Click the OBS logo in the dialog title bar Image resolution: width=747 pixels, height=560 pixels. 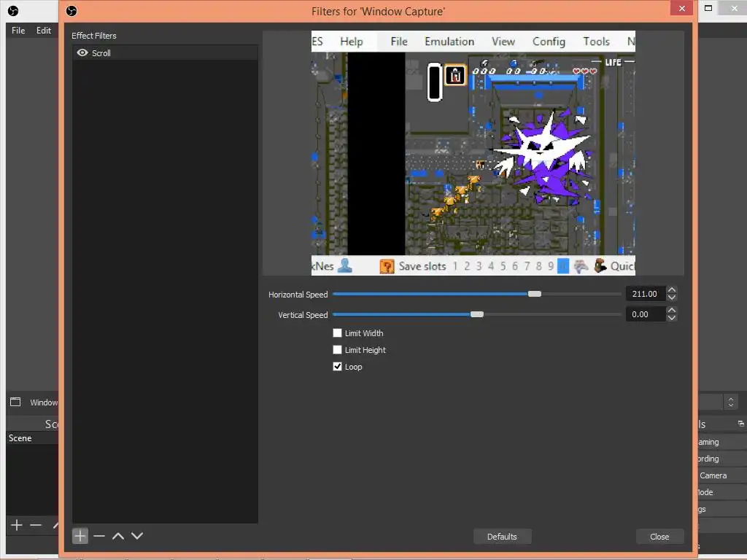click(x=71, y=11)
